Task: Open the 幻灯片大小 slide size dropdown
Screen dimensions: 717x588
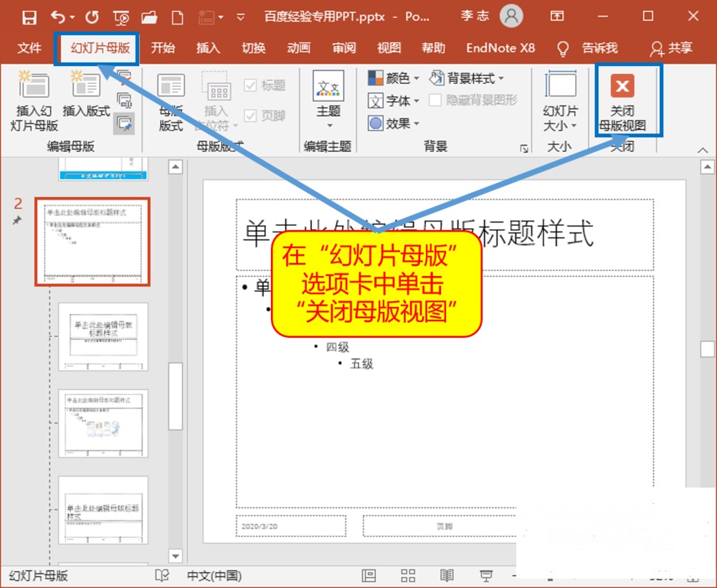Action: click(561, 102)
